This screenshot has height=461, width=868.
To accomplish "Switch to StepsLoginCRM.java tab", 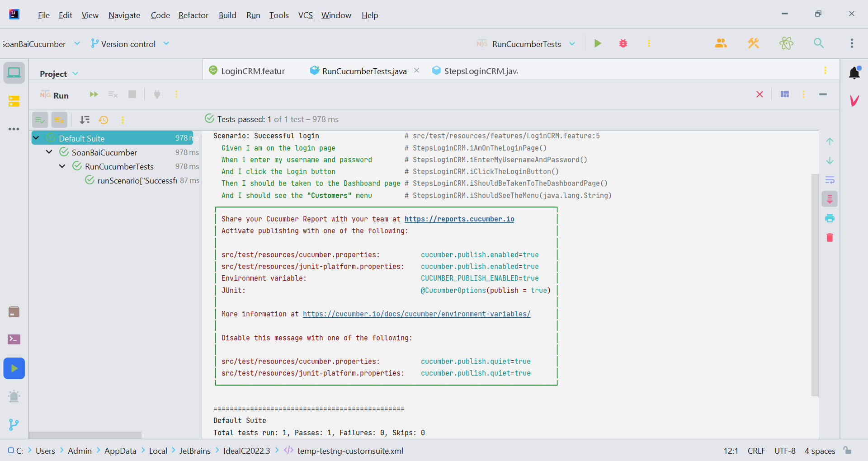I will point(475,71).
